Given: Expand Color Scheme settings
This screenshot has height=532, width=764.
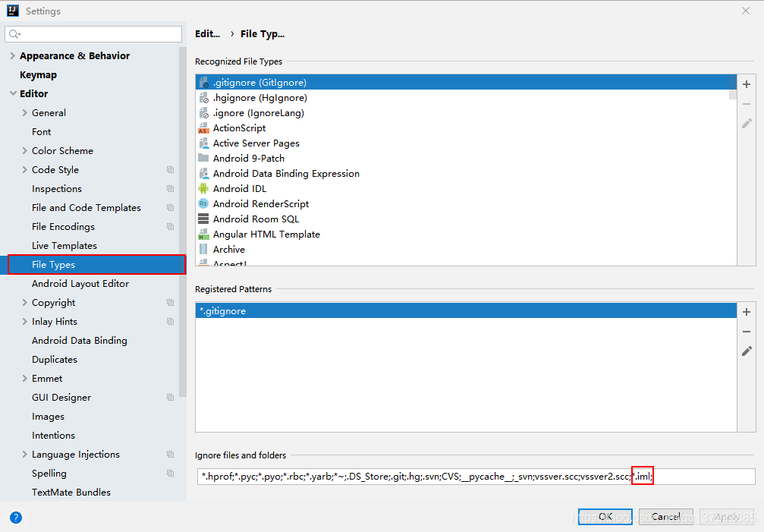Looking at the screenshot, I should (x=24, y=150).
